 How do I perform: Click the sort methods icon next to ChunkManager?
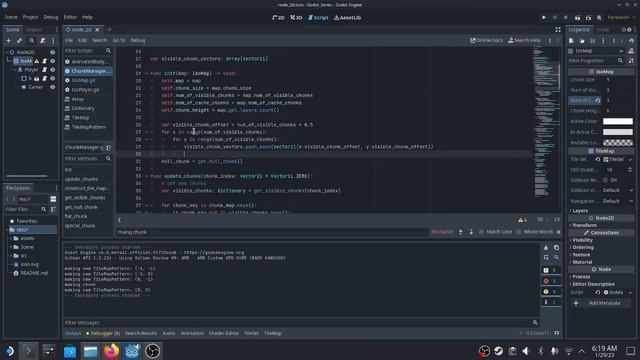[x=109, y=147]
